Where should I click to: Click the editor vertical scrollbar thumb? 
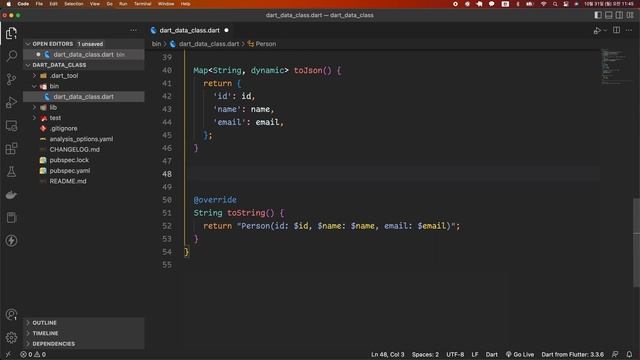tap(636, 242)
